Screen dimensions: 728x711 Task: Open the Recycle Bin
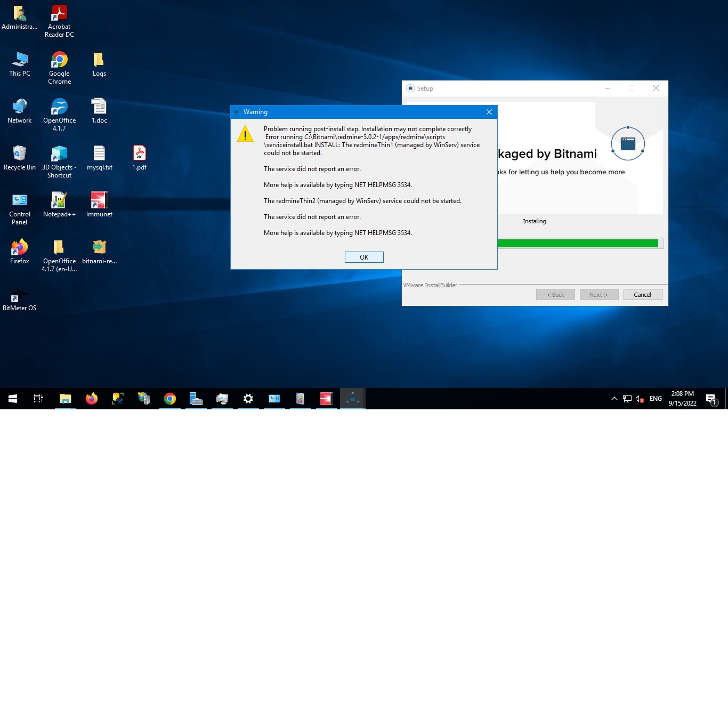[19, 153]
